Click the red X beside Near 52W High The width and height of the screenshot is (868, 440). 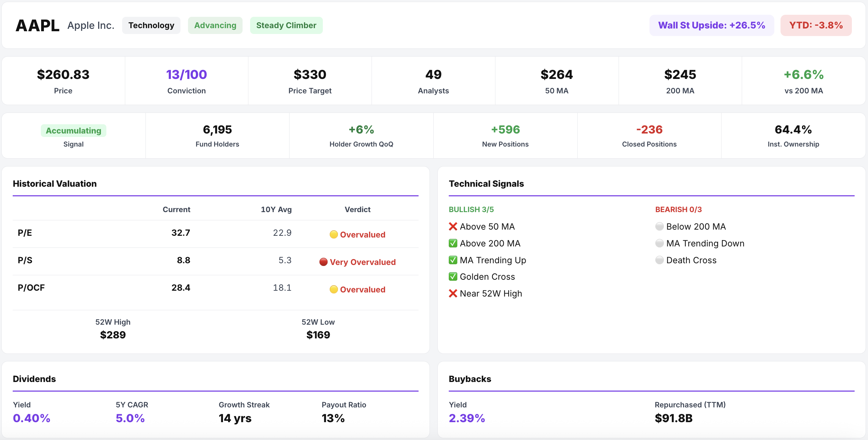[453, 293]
